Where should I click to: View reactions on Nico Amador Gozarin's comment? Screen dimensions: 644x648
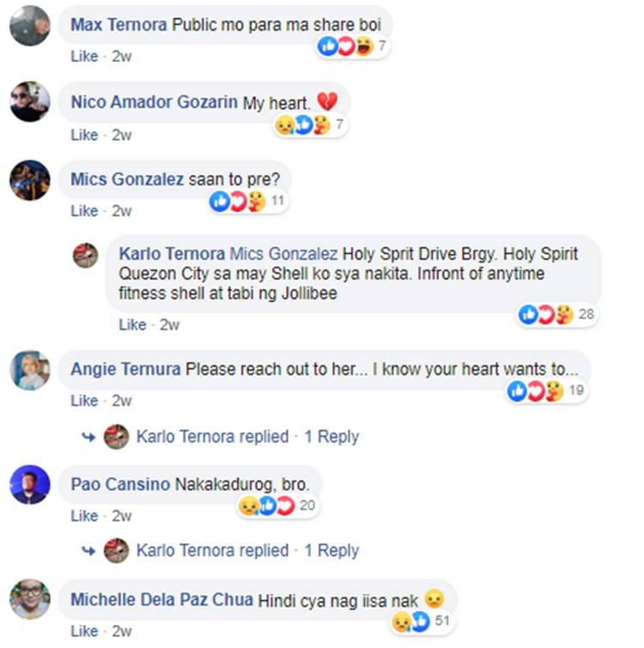(310, 124)
